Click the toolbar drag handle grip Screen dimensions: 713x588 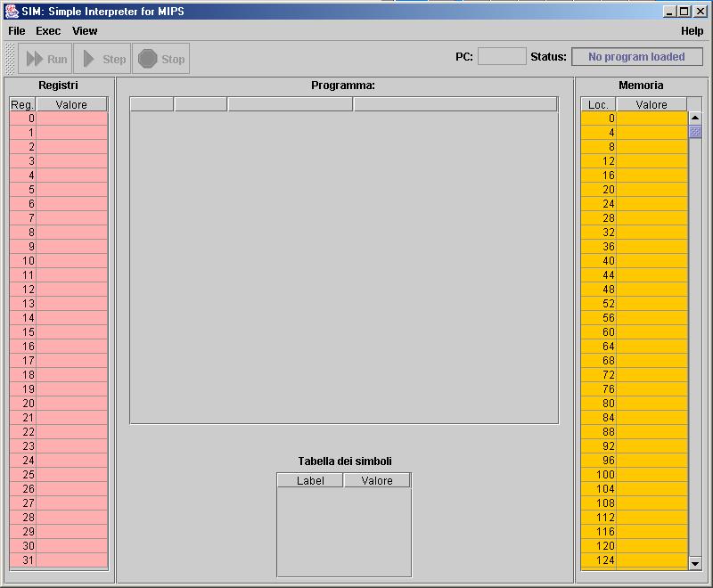10,59
